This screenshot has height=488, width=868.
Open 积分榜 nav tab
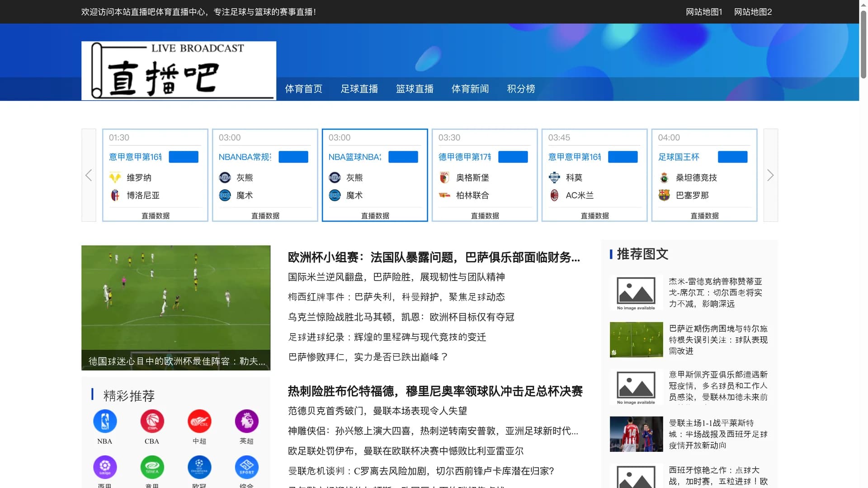tap(521, 89)
